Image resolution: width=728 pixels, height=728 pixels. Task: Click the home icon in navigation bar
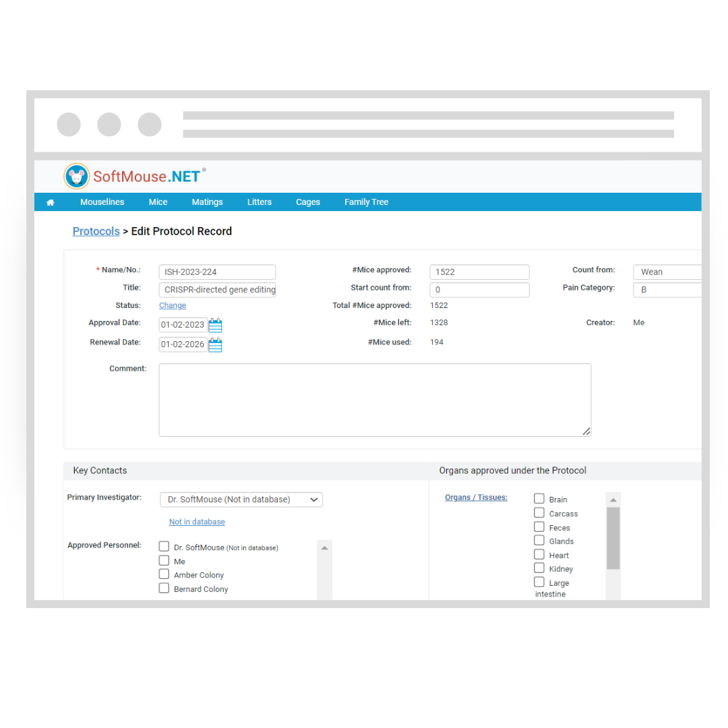click(50, 202)
